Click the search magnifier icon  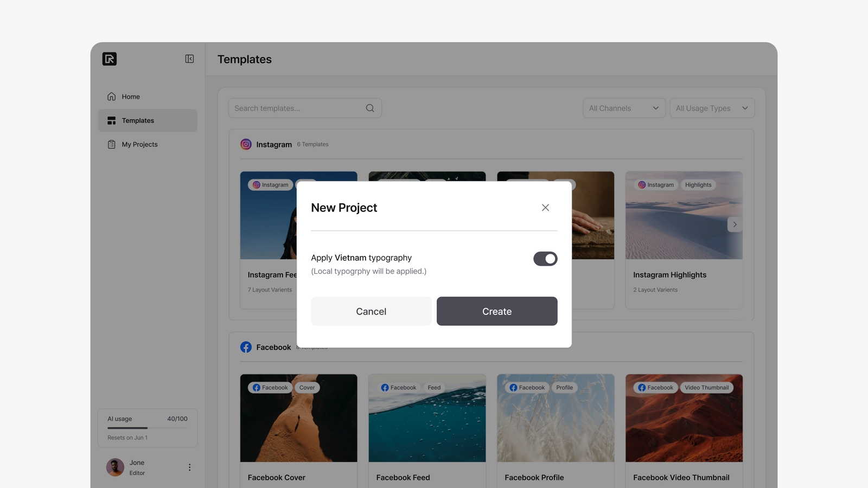(370, 108)
